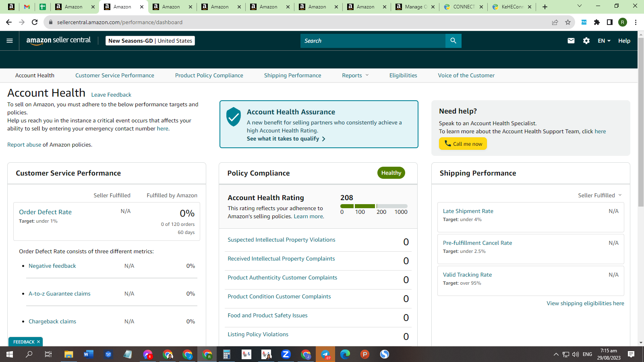Open the New Seasons-GD account switcher
The height and width of the screenshot is (362, 644).
coord(150,41)
